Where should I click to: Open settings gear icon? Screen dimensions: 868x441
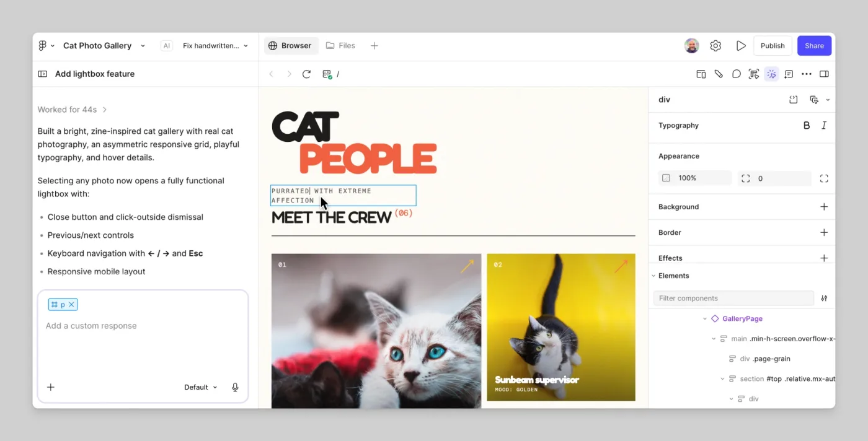(715, 46)
